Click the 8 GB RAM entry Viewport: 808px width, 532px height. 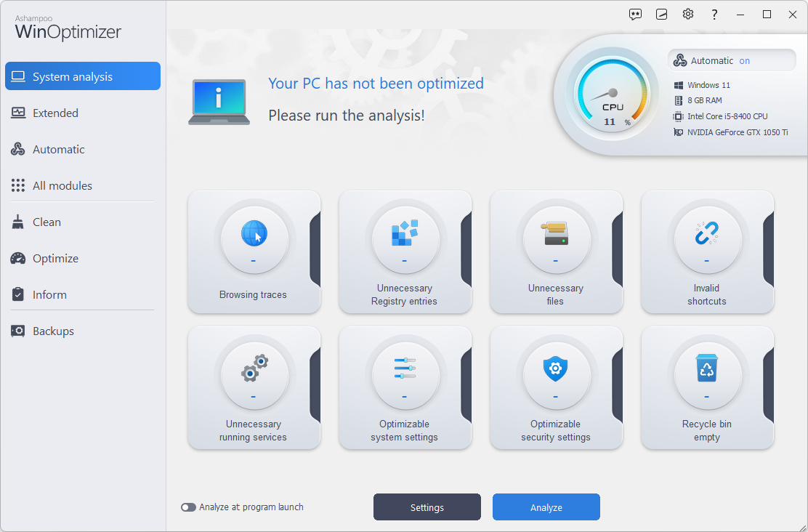pos(698,100)
